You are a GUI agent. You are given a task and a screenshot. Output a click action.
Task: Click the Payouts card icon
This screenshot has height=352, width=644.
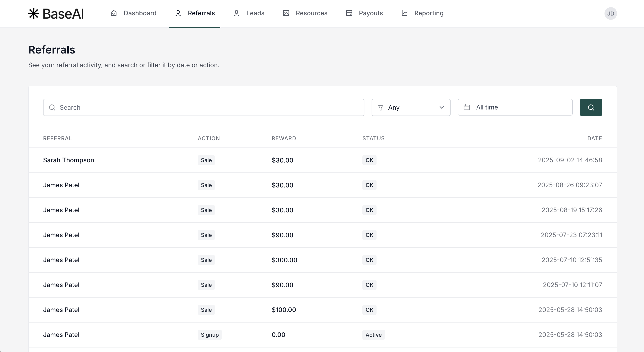[x=349, y=13]
